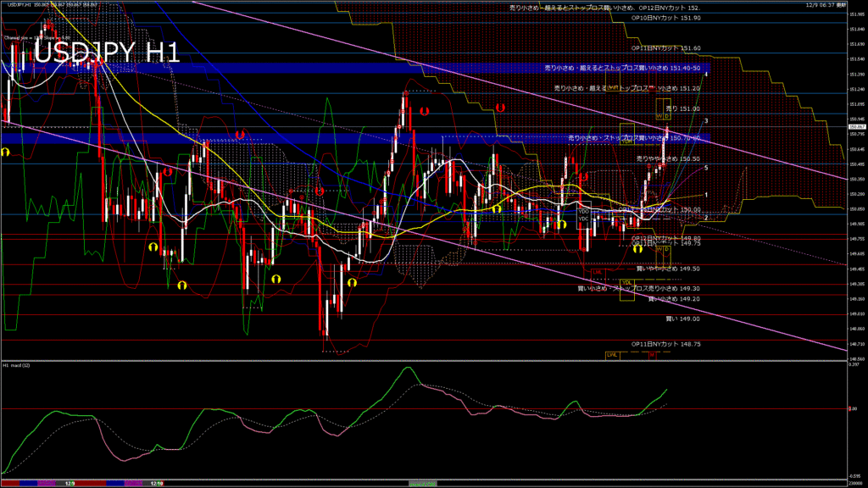The width and height of the screenshot is (868, 488).
Task: Select the YDC marker box below YDO
Action: [583, 219]
